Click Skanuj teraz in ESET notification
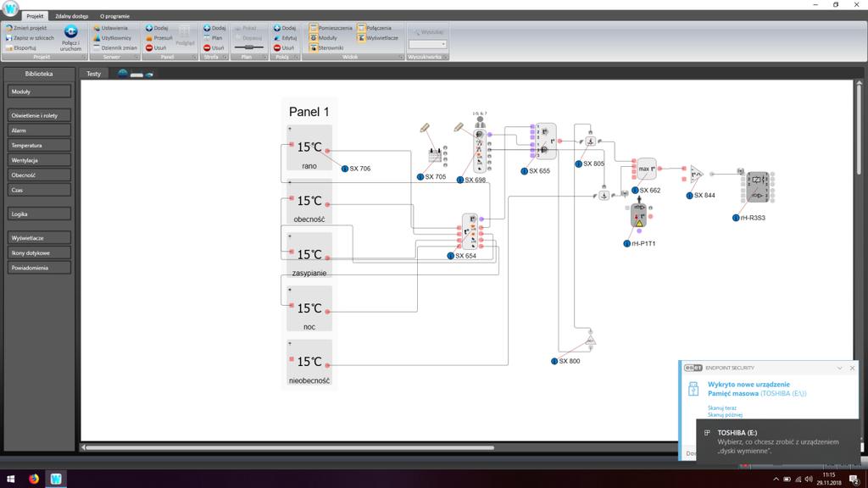The width and height of the screenshot is (868, 488). click(722, 408)
